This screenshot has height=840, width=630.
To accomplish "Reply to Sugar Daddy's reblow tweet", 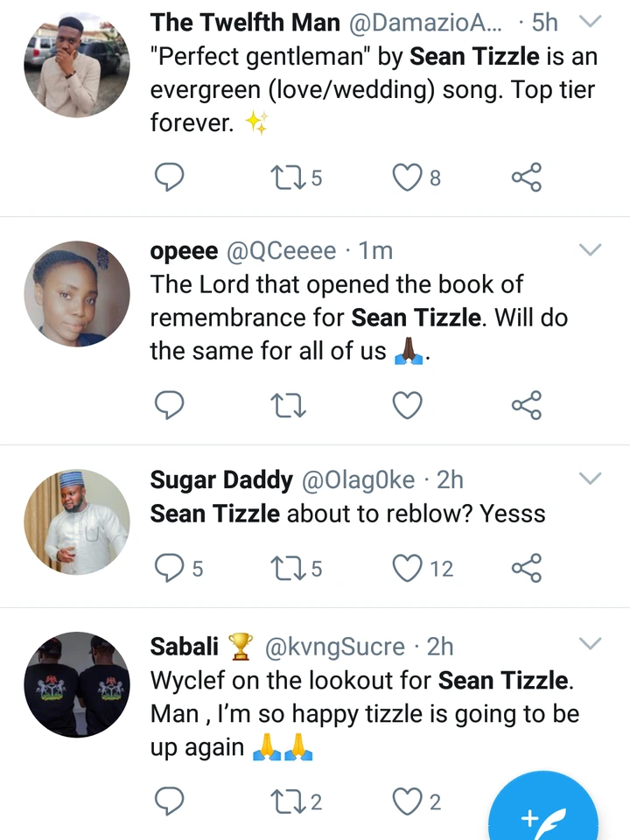I will pos(169,568).
